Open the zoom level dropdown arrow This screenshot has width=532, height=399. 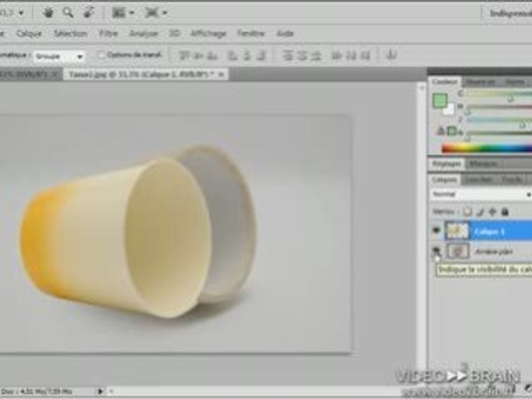click(21, 13)
